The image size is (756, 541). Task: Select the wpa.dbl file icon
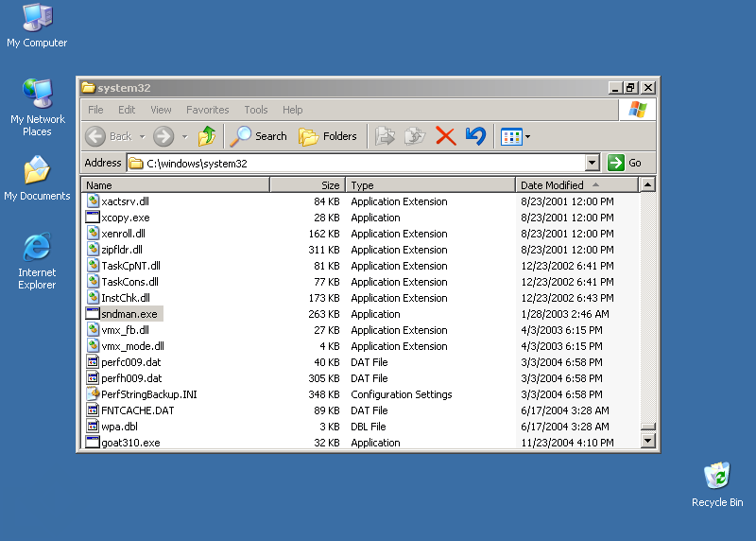93,427
